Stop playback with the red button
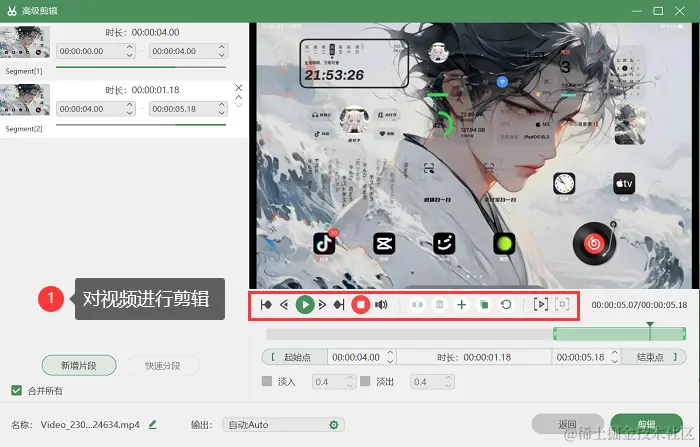 [360, 305]
